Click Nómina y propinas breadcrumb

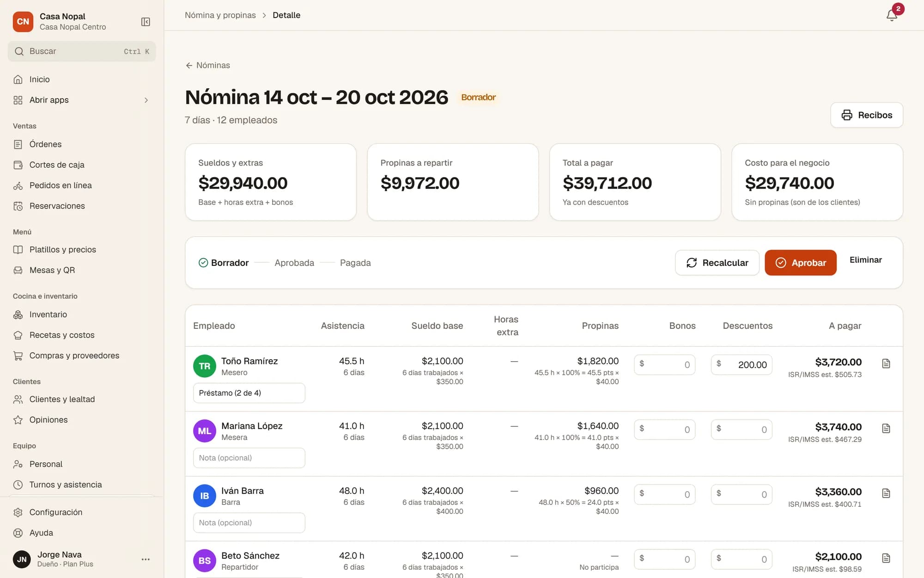click(x=220, y=15)
